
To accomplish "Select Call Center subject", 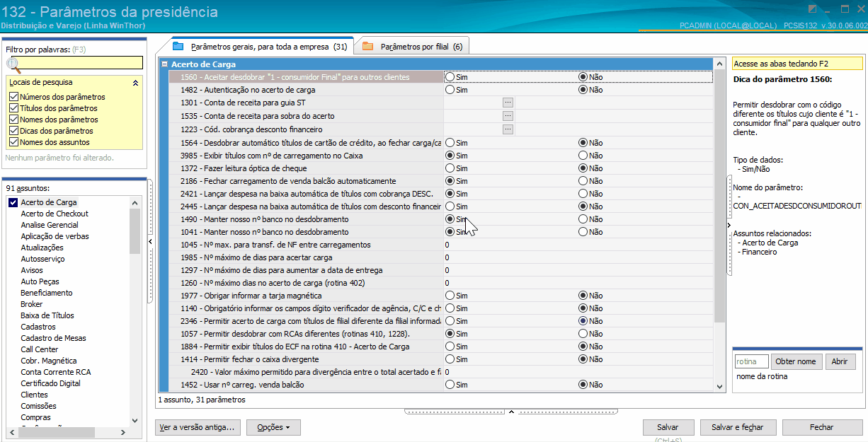I will coord(40,349).
